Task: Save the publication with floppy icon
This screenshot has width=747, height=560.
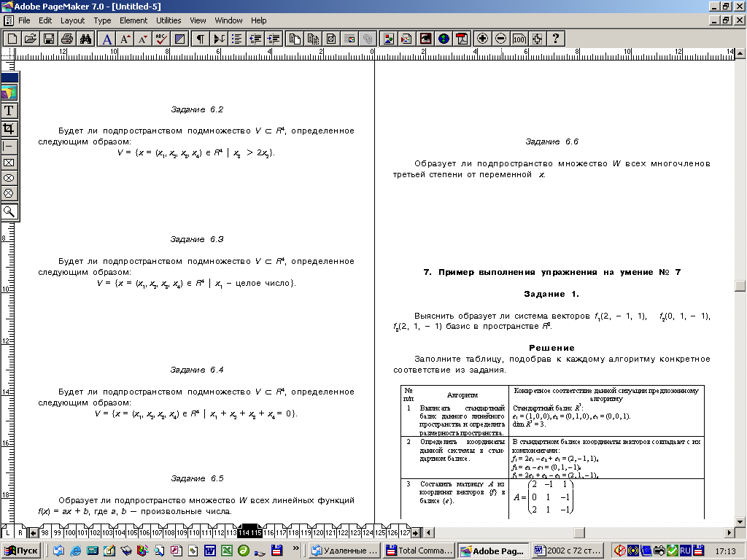Action: coord(49,39)
